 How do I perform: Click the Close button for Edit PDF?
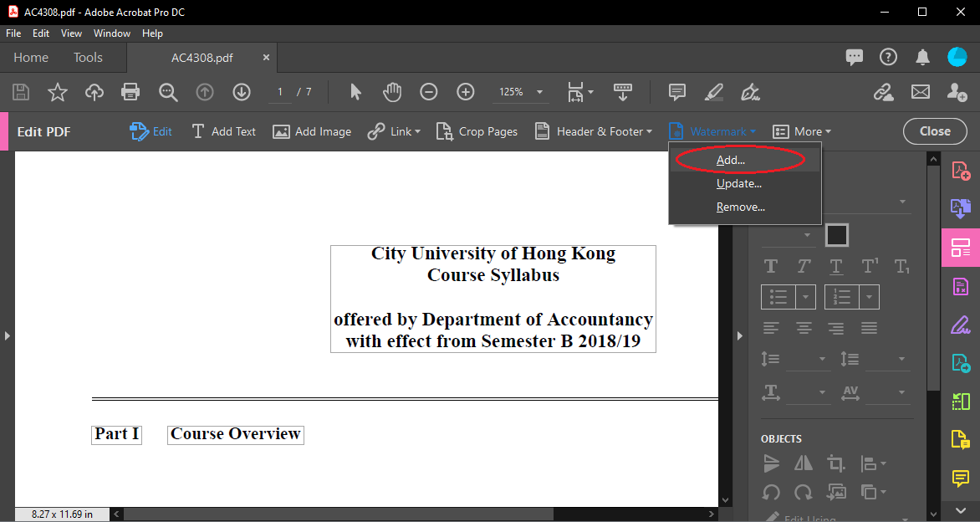[x=934, y=131]
